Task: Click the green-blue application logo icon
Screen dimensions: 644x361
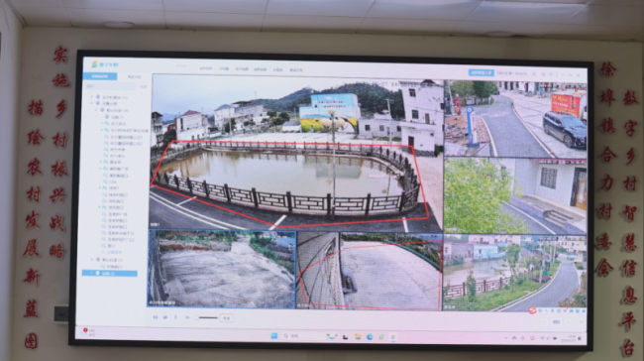Action: tap(95, 64)
